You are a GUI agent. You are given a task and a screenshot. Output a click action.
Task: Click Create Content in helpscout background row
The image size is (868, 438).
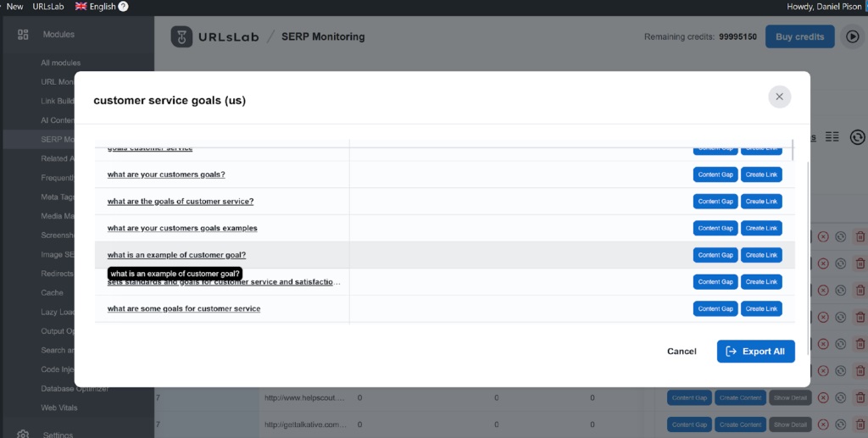(740, 397)
